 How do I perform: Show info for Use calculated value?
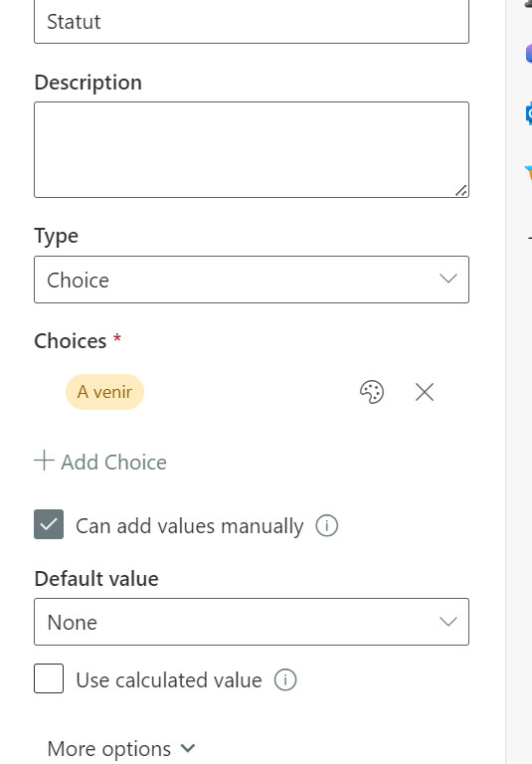pyautogui.click(x=285, y=679)
